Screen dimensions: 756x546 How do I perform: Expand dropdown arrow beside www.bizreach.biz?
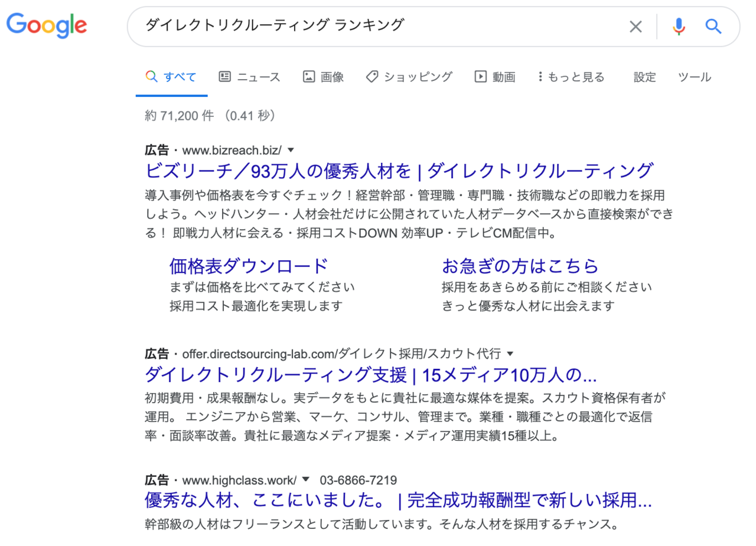coord(291,150)
